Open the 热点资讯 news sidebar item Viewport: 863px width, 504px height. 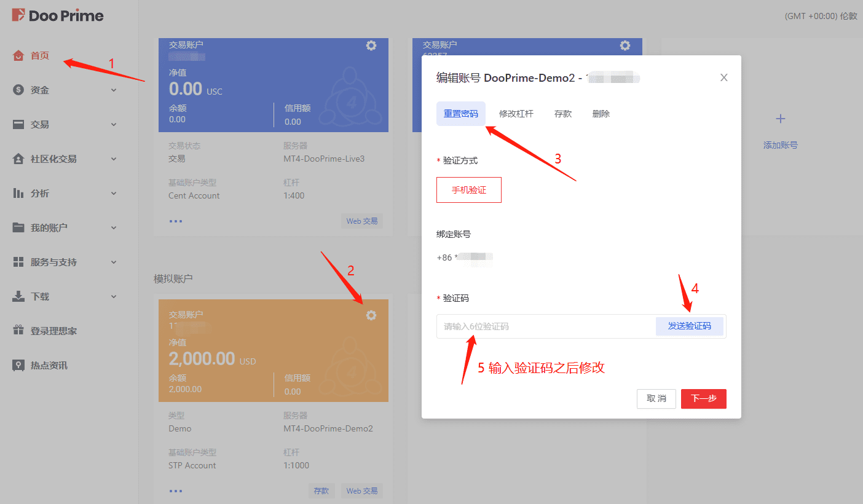pos(49,366)
